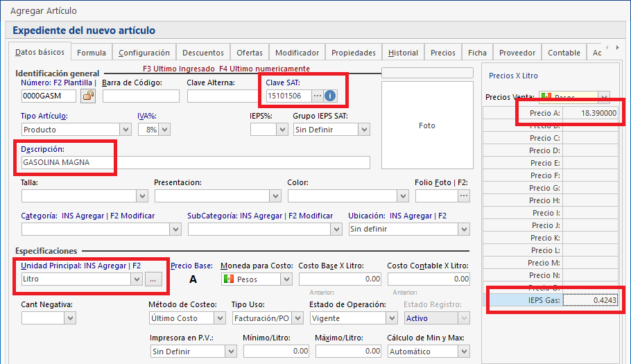
Task: Expand the Grupo IEPS SAT dropdown
Action: click(x=364, y=130)
